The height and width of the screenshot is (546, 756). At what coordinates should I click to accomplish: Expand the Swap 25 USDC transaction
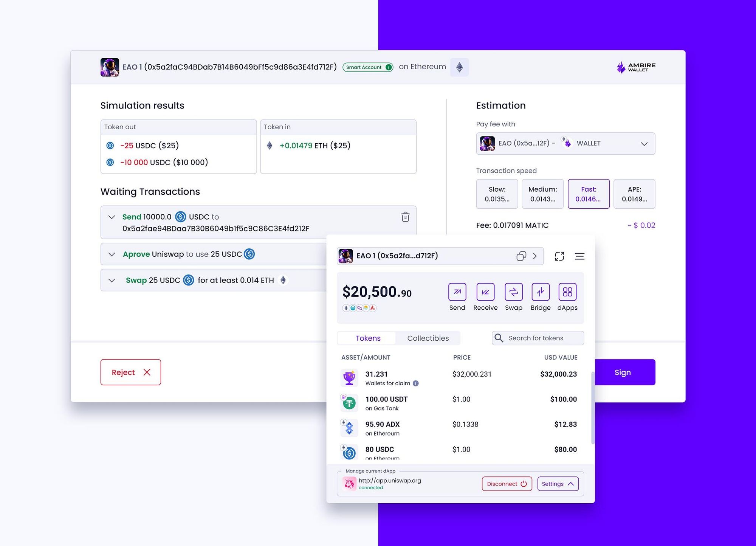pyautogui.click(x=112, y=280)
